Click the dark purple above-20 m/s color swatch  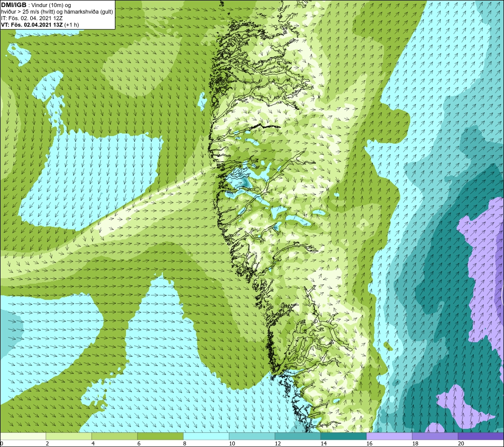[481, 436]
